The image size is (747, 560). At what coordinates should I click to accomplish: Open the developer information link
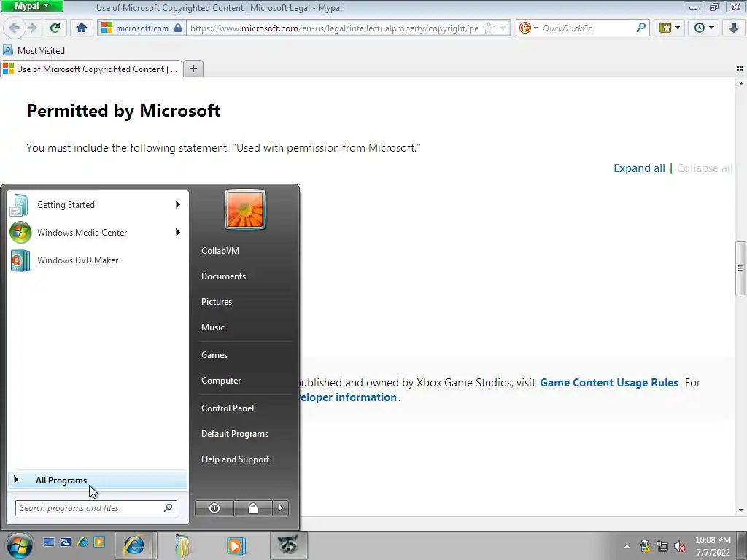tap(349, 397)
